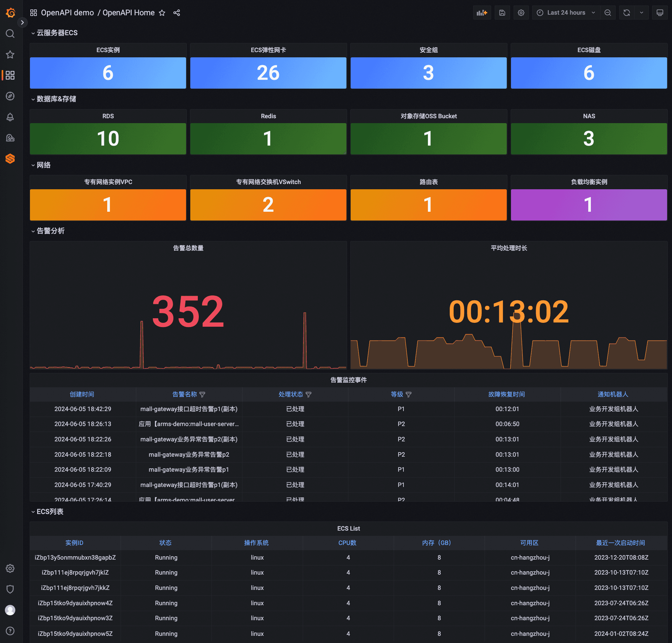This screenshot has height=643, width=672.
Task: Open the refresh interval dropdown
Action: pyautogui.click(x=641, y=13)
